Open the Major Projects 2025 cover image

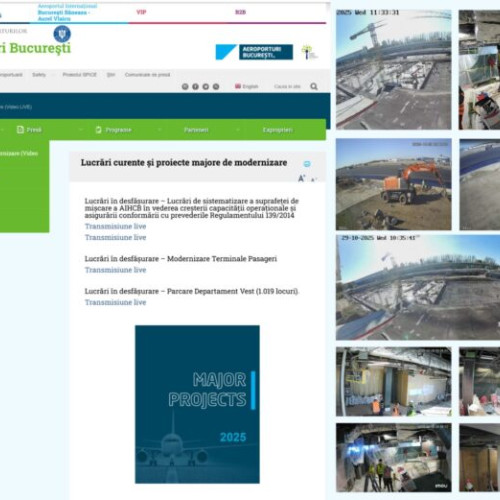point(197,404)
